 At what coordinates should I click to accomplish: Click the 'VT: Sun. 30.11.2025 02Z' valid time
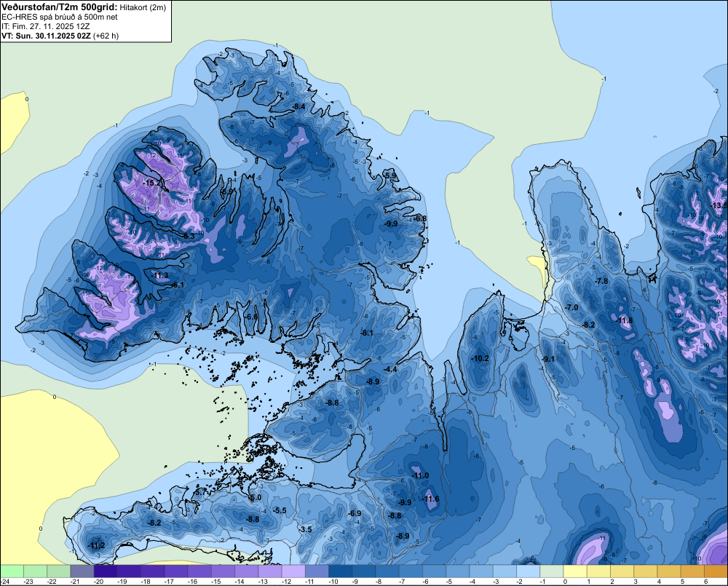[47, 36]
